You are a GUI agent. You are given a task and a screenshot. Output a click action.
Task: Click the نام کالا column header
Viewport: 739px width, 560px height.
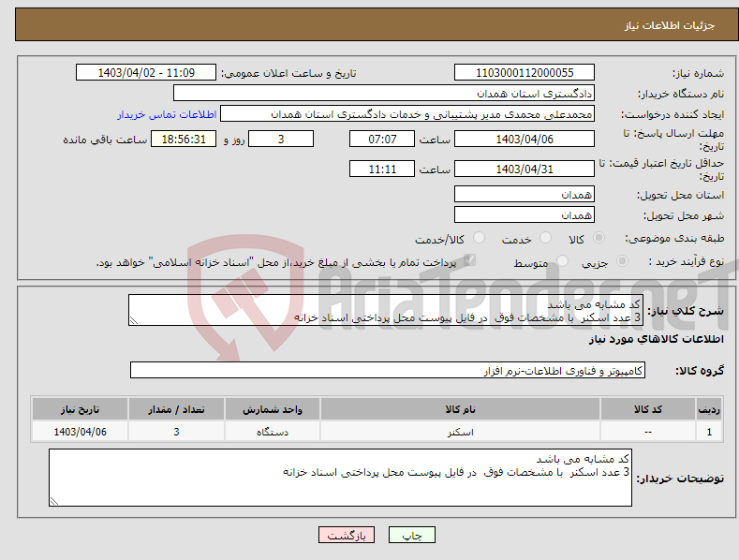pyautogui.click(x=460, y=409)
